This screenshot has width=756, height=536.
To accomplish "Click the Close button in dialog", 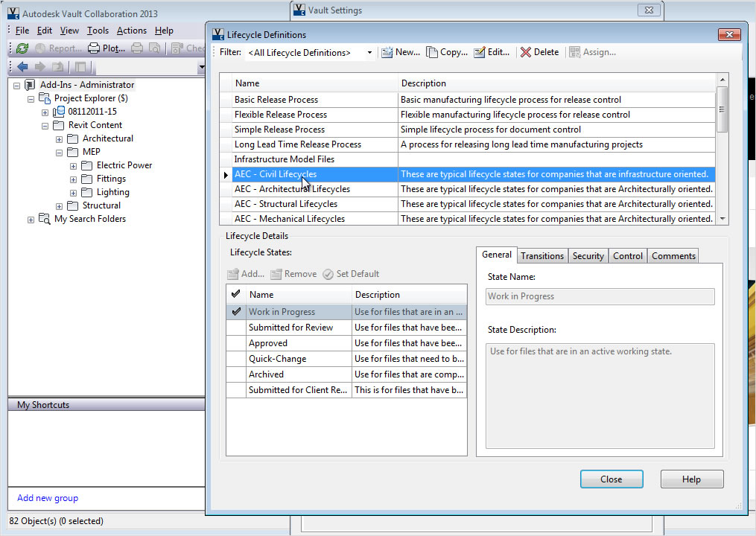I will click(x=612, y=479).
